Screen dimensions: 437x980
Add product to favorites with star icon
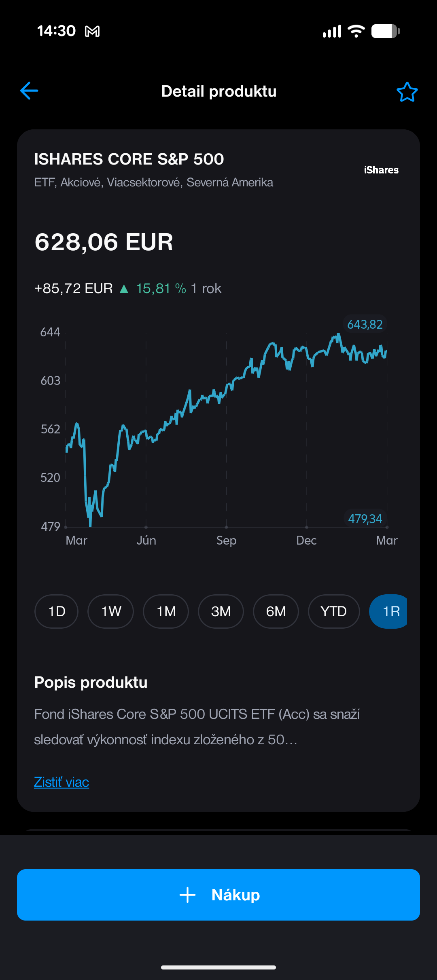coord(407,92)
